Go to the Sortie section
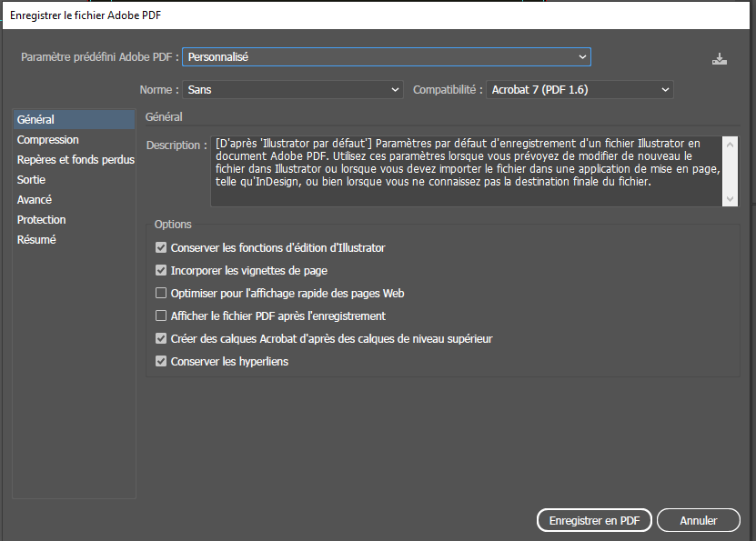 coord(32,180)
